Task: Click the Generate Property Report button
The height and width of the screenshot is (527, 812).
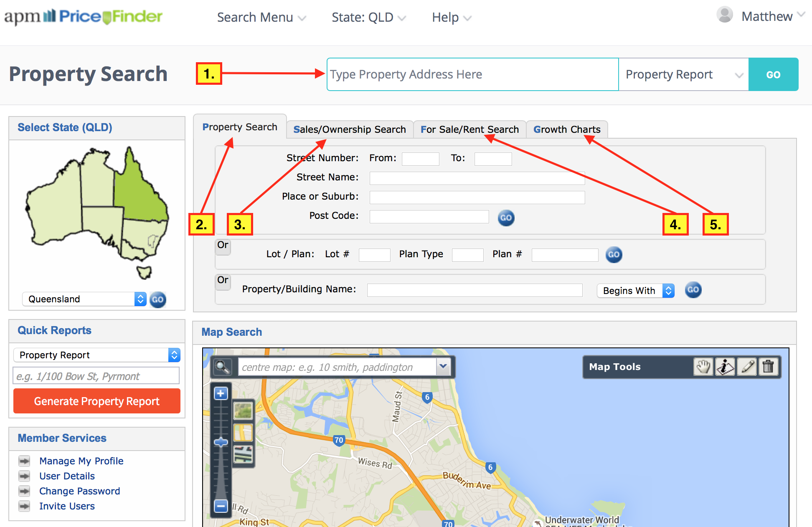Action: (96, 401)
